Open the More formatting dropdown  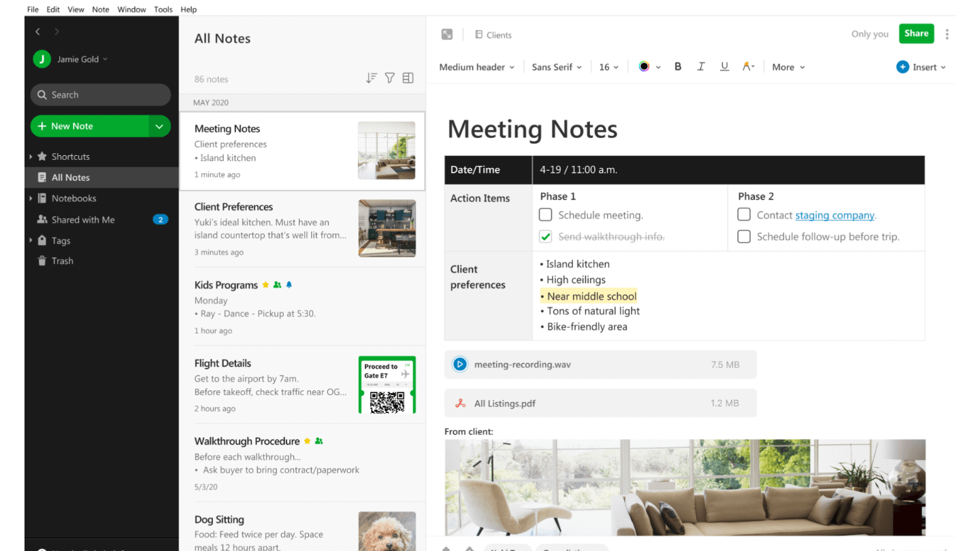pos(788,67)
